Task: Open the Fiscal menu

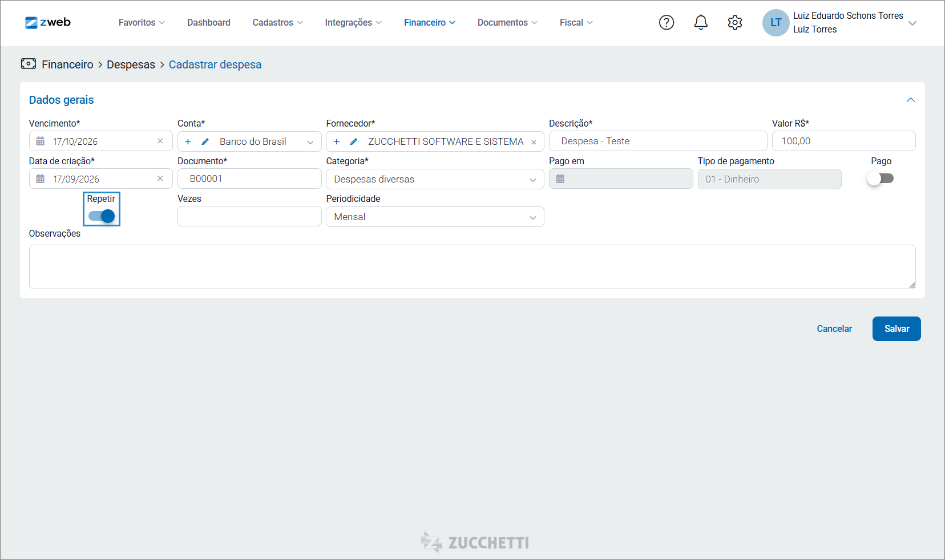Action: pyautogui.click(x=576, y=22)
